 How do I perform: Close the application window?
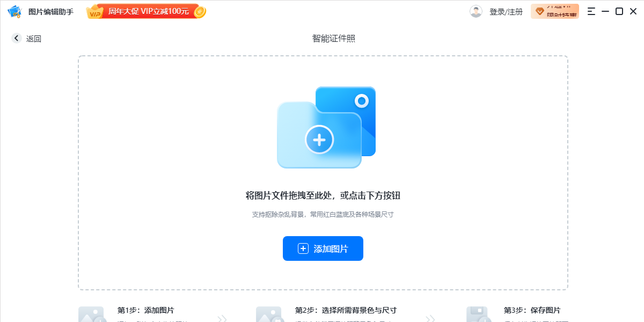click(x=633, y=11)
